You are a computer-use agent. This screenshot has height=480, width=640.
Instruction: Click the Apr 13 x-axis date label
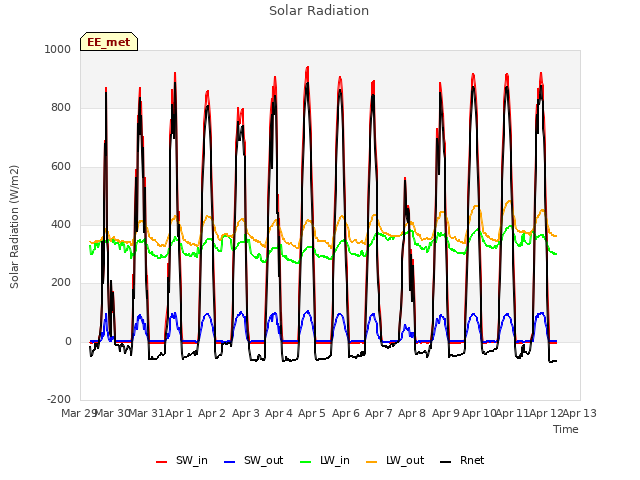(580, 413)
